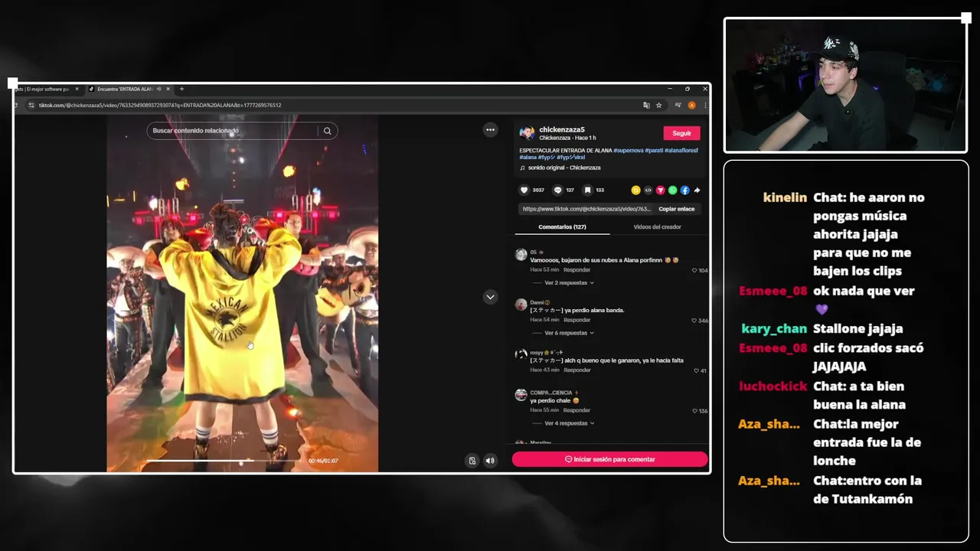Open the Comentarios (127) tab
980x551 pixels.
pyautogui.click(x=562, y=227)
